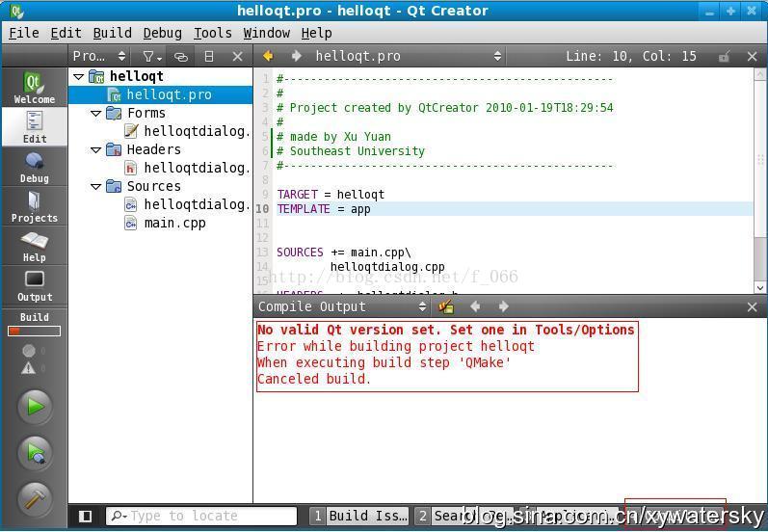The image size is (768, 532).
Task: Open the Build menu
Action: [x=112, y=33]
